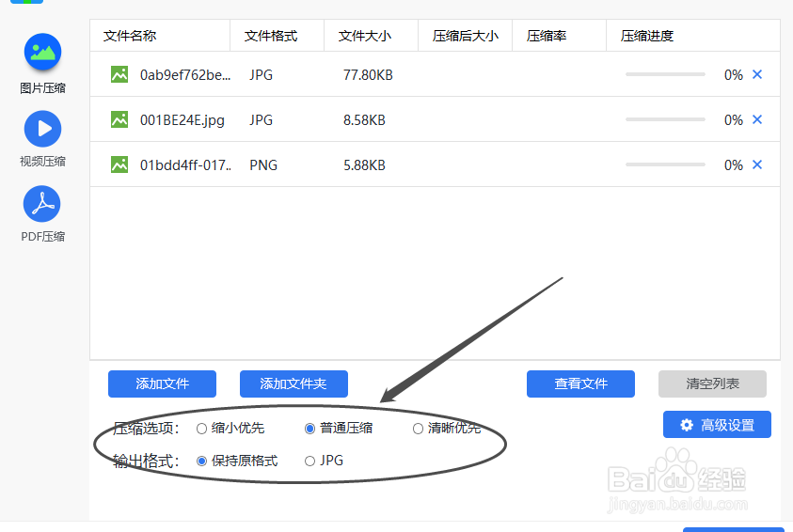Click the PNG format cell

point(263,165)
